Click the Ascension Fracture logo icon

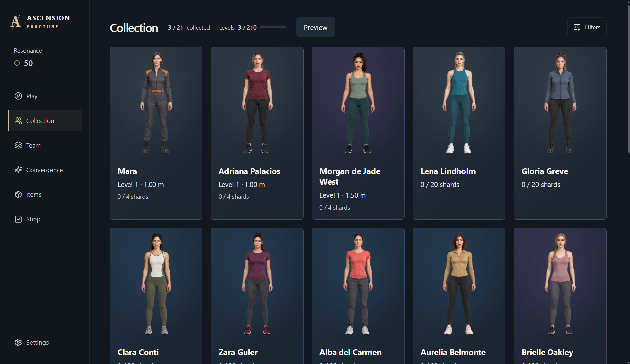15,22
